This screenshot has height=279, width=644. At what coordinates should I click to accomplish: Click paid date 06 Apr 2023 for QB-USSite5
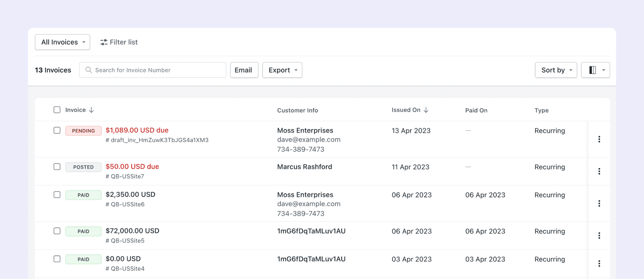coord(485,231)
